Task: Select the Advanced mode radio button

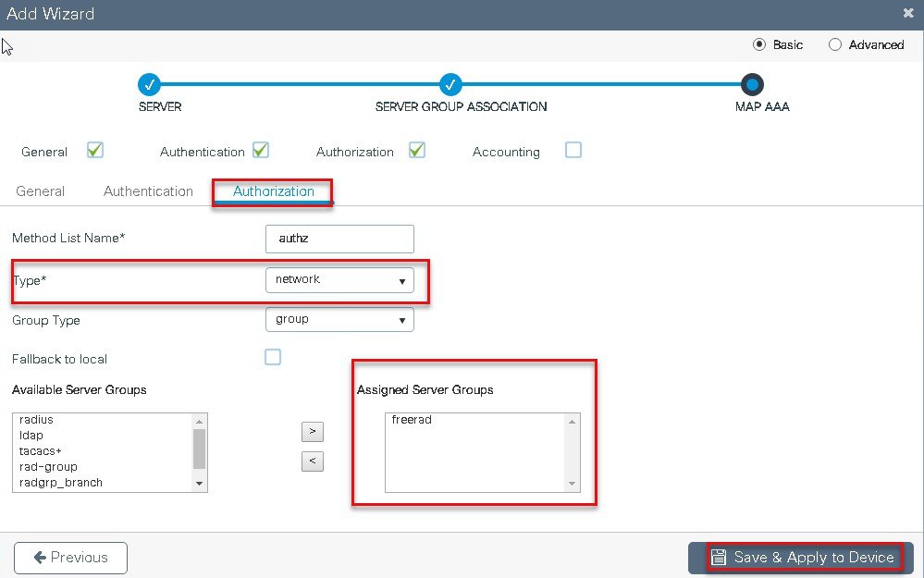Action: click(x=835, y=44)
